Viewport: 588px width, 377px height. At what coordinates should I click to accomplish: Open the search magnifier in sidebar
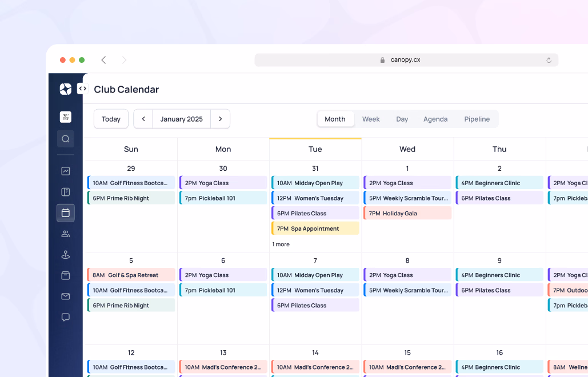point(66,139)
